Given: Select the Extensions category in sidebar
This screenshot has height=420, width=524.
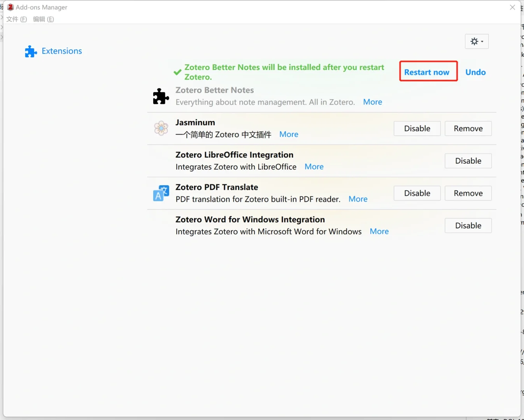Looking at the screenshot, I should 53,51.
